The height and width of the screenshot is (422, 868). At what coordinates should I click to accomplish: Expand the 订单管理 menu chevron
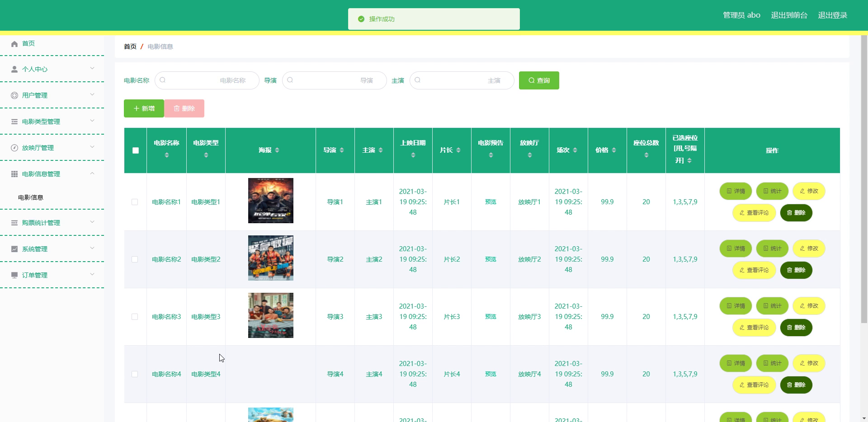[92, 275]
